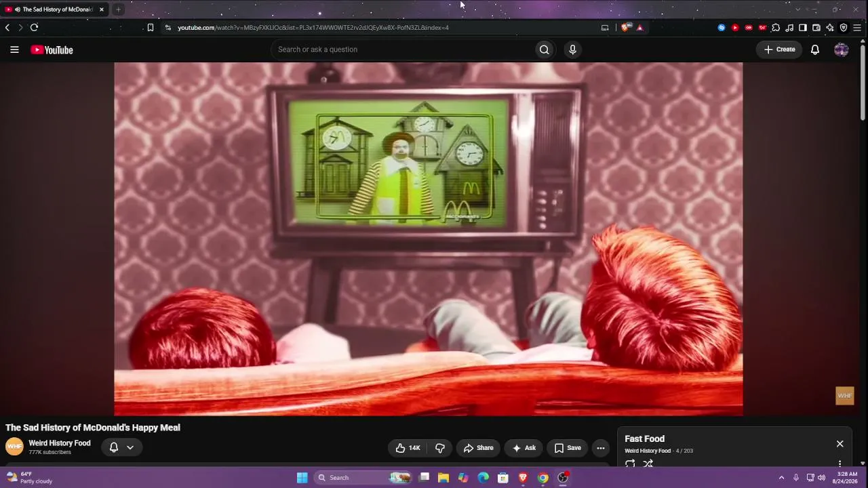Open media control music note icon
Image resolution: width=868 pixels, height=488 pixels.
[x=789, y=28]
